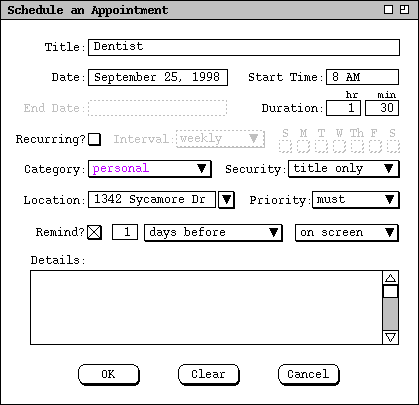The height and width of the screenshot is (405, 419).
Task: Click into the Title field containing Dentist
Action: (x=244, y=47)
